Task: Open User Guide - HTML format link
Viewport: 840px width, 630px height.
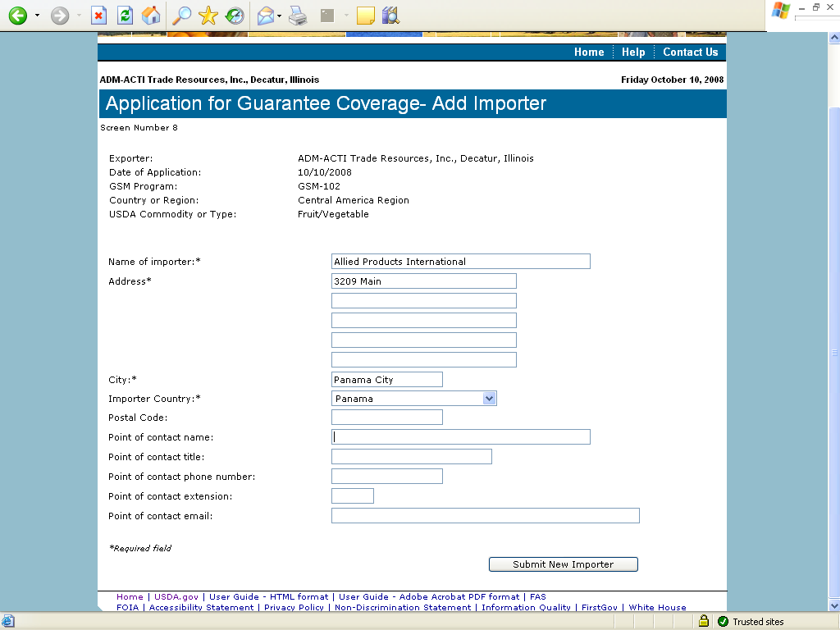Action: [268, 597]
